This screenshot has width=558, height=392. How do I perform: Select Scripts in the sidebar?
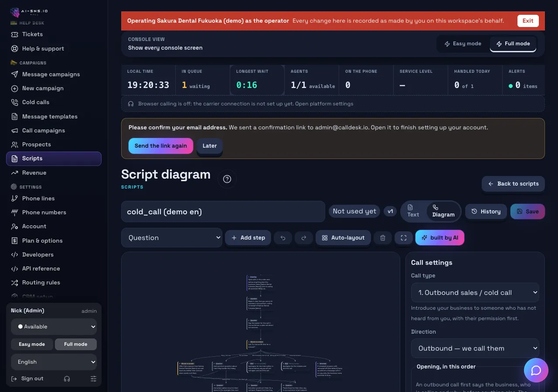[54, 159]
